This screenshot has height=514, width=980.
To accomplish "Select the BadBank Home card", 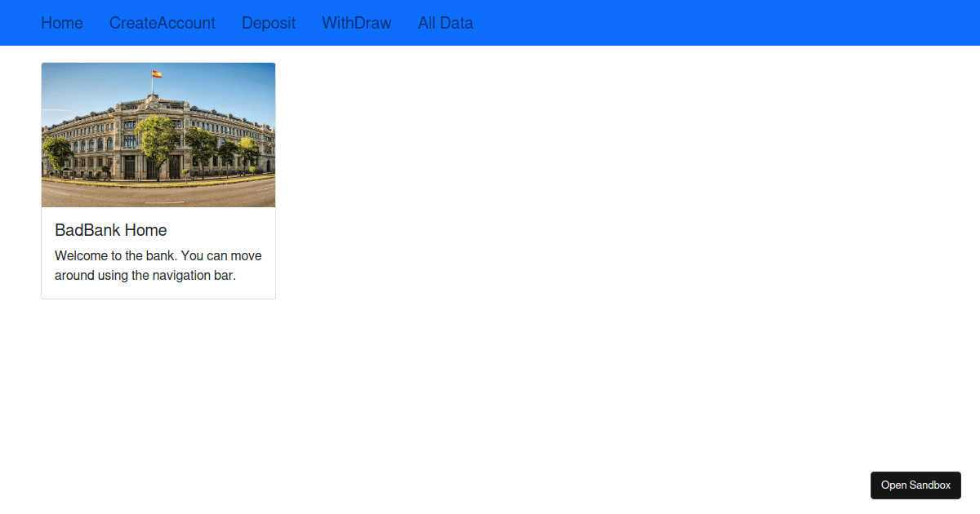I will click(x=158, y=179).
